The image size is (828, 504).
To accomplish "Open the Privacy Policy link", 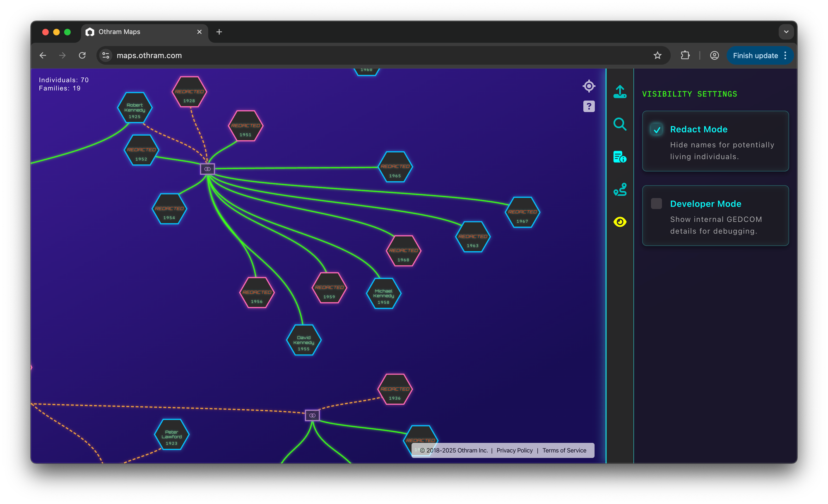I will tap(515, 450).
